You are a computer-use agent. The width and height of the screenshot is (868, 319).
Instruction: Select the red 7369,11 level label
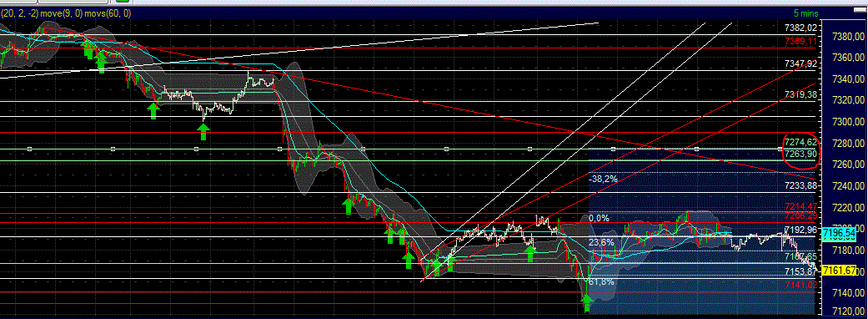coord(801,41)
